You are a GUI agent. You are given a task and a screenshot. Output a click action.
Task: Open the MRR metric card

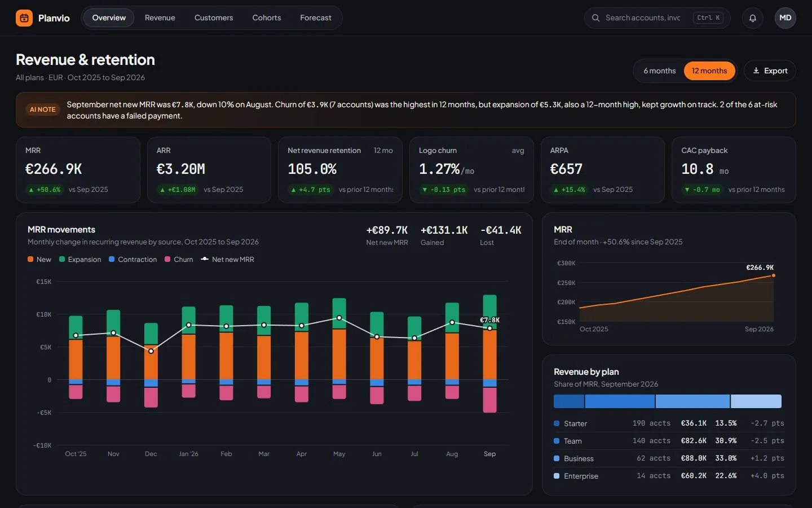click(78, 170)
